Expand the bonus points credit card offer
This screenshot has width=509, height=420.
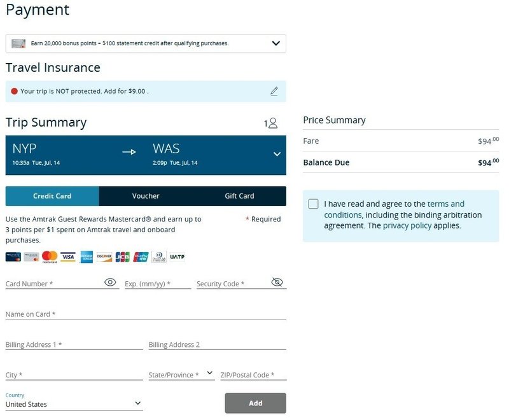[x=275, y=43]
